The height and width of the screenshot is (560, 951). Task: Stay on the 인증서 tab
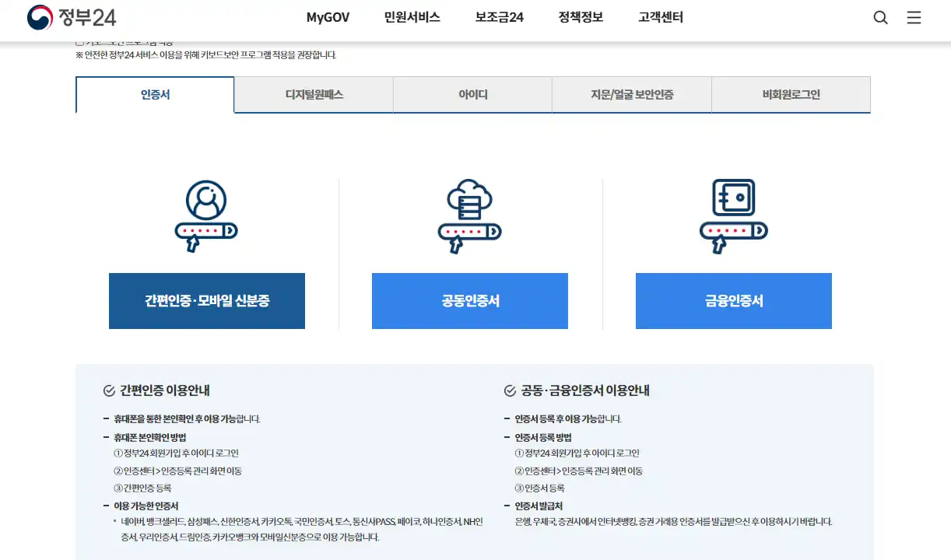154,94
